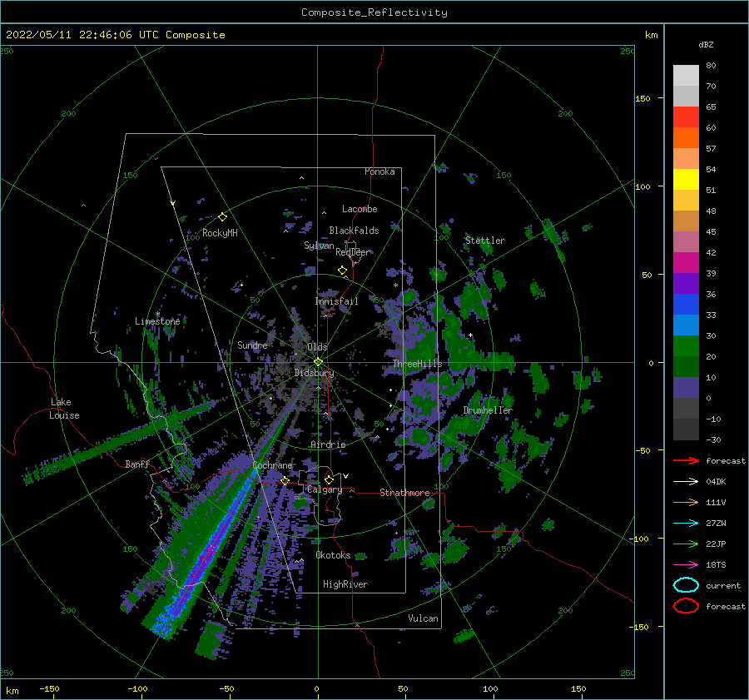
Task: Select the pink 45-42 dBZ swatch
Action: tap(686, 242)
